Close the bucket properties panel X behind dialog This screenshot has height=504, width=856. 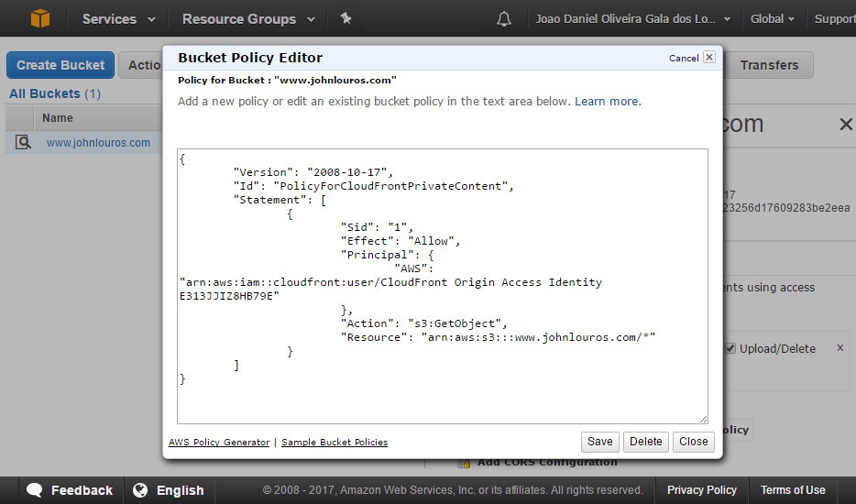pos(846,125)
